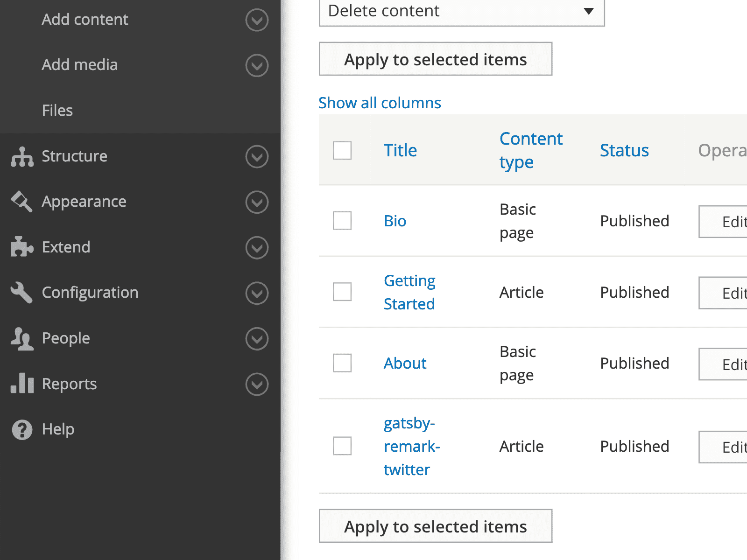This screenshot has height=560, width=747.
Task: Open the Appearance paintbrush icon
Action: [x=22, y=202]
